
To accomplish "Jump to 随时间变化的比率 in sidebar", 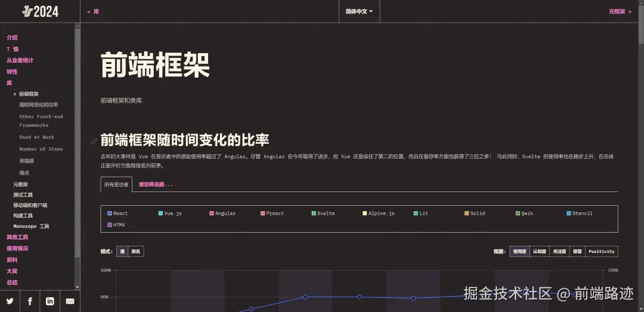I will (39, 105).
